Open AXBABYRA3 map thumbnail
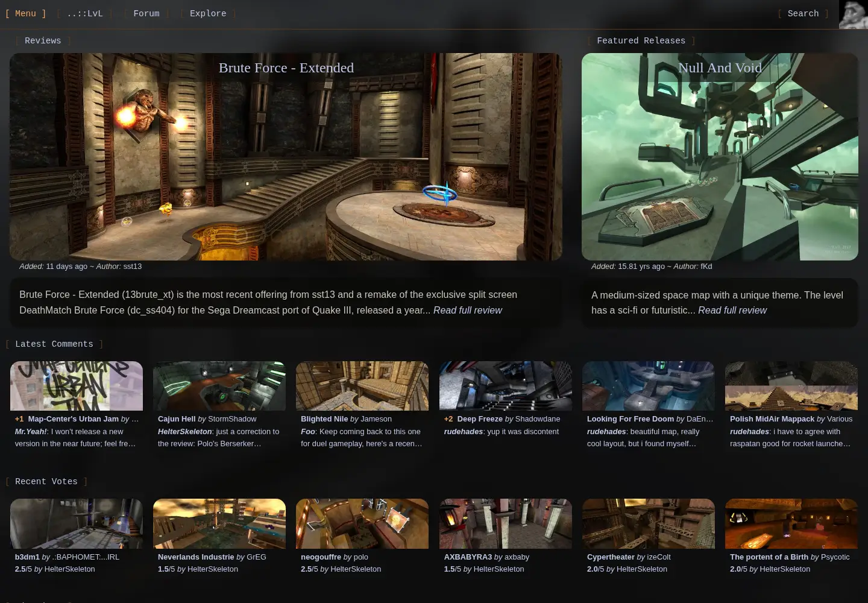Viewport: 868px width, 603px height. pos(506,523)
